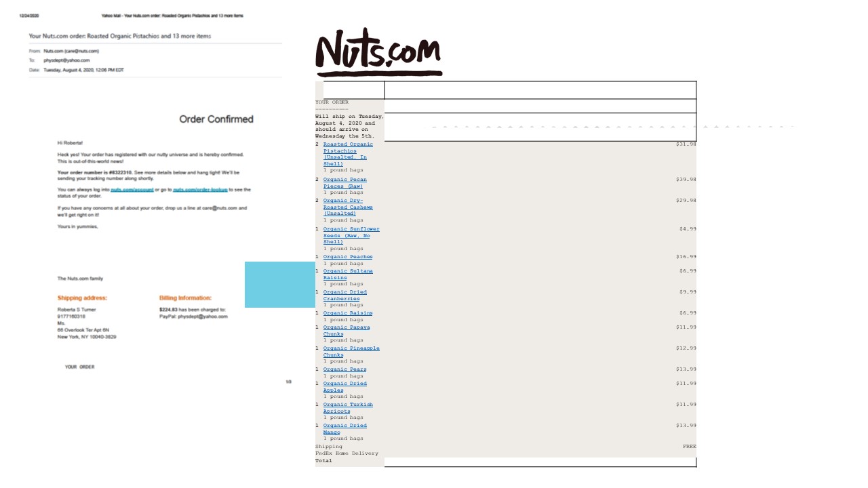Open the Organic Pineapple Chunks link
The image size is (868, 488).
click(350, 351)
